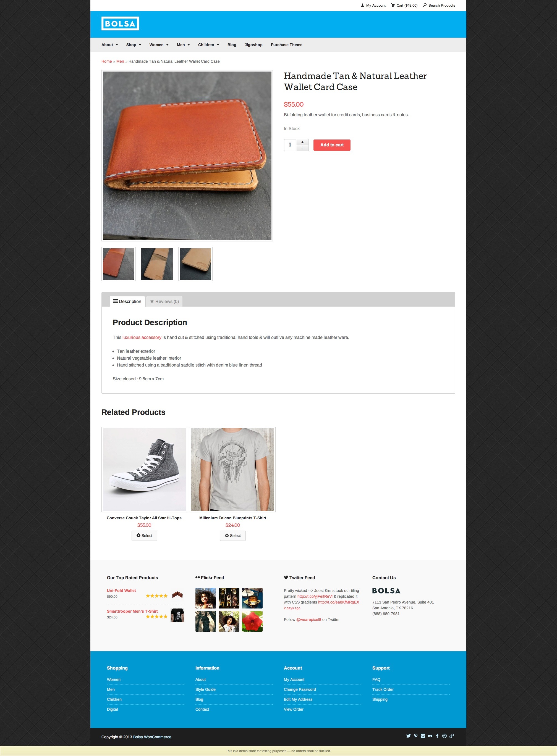
Task: Expand the Women dropdown menu
Action: coord(159,45)
